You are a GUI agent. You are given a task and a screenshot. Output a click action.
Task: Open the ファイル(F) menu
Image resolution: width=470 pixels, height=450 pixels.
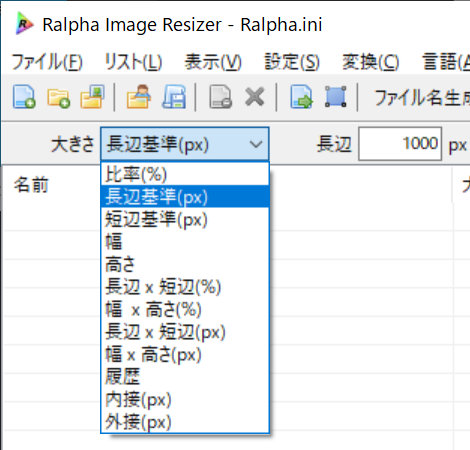coord(47,62)
